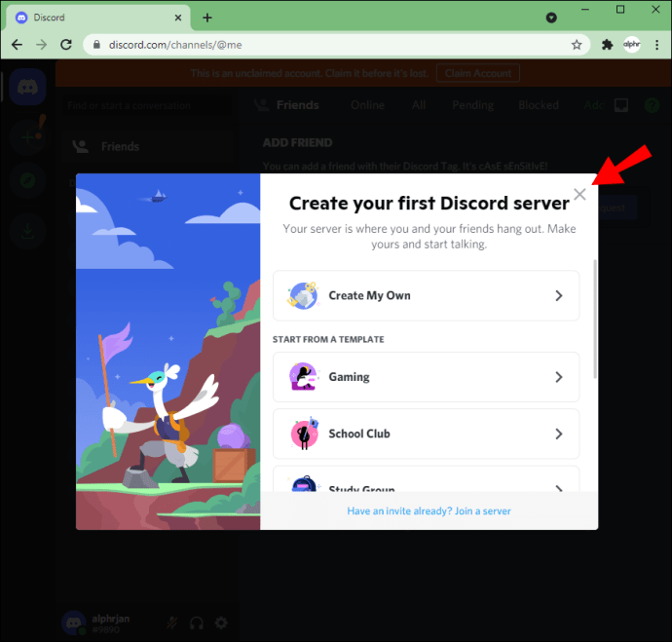Expand Create My Own chevron arrow

(x=558, y=296)
